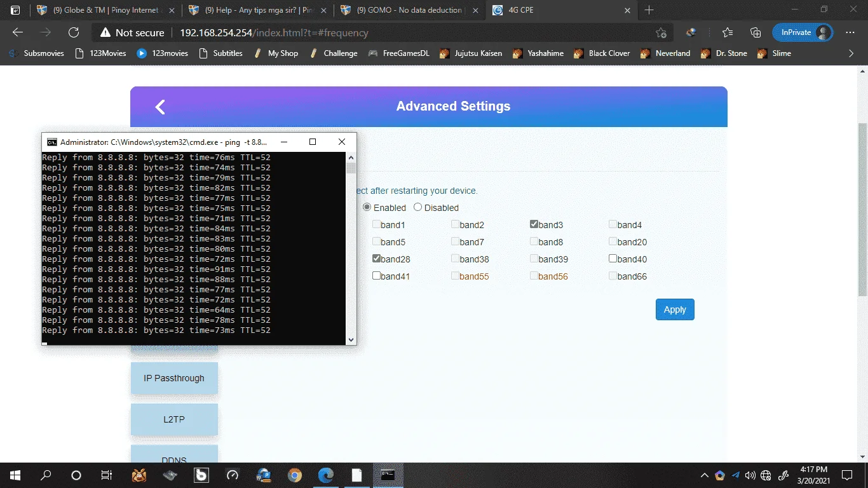Open notification center icon
The image size is (868, 488).
tap(846, 475)
